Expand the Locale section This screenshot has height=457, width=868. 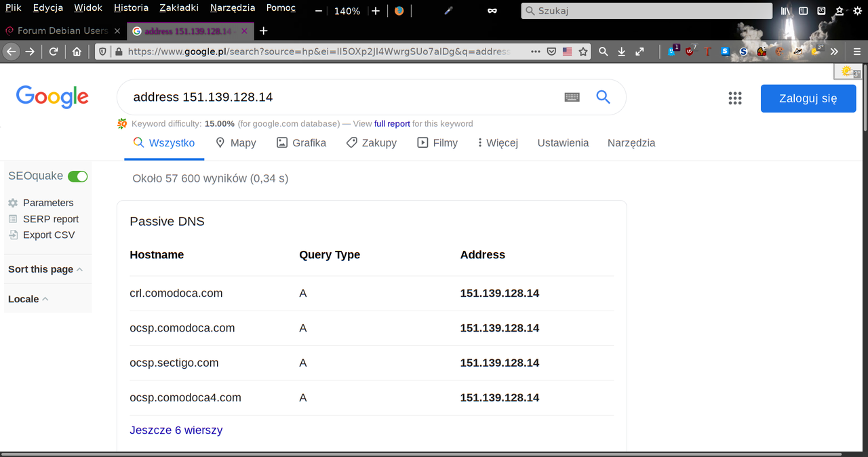(28, 299)
